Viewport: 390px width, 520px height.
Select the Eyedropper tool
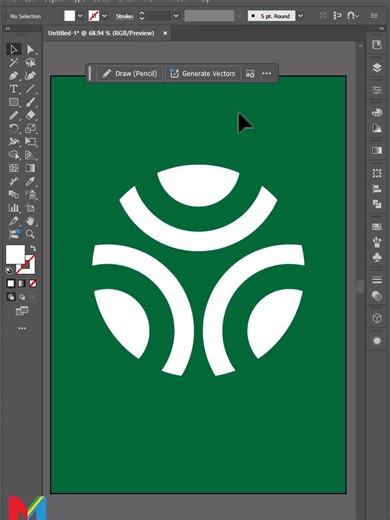click(30, 181)
